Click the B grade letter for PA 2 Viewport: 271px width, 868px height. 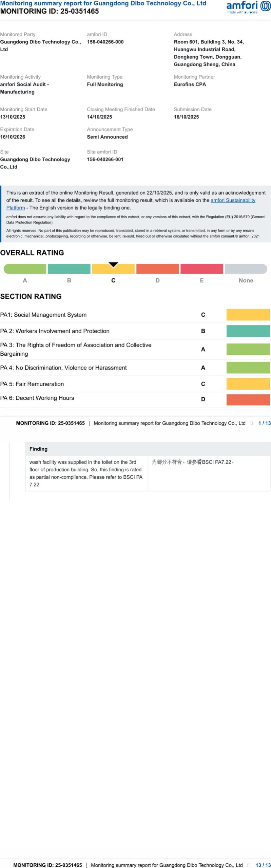203,331
